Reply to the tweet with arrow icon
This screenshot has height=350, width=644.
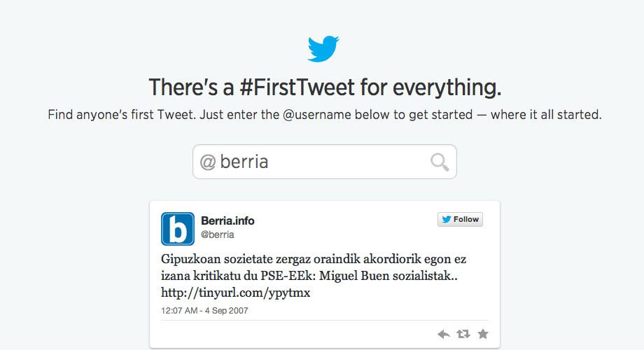444,334
